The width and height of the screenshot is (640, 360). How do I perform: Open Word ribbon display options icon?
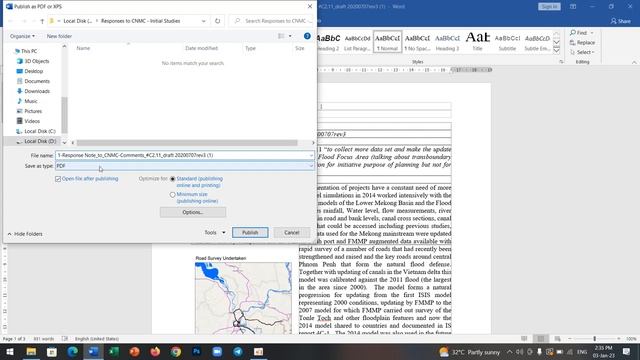coord(573,7)
